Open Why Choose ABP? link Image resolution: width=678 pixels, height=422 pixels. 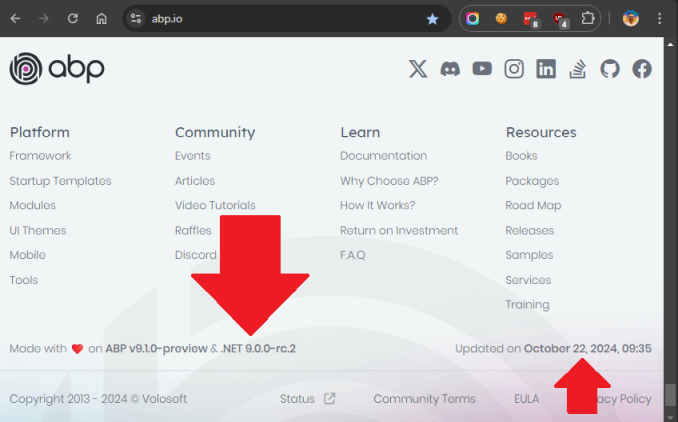(389, 181)
